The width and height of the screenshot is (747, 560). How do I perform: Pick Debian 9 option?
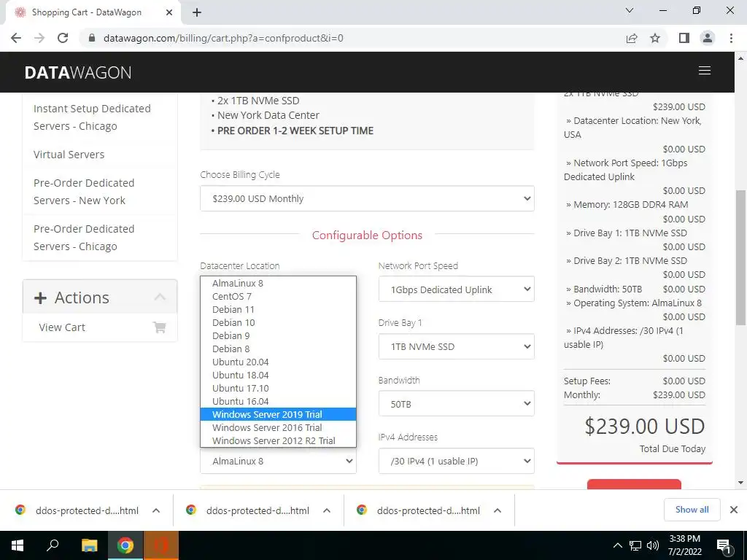coord(278,335)
